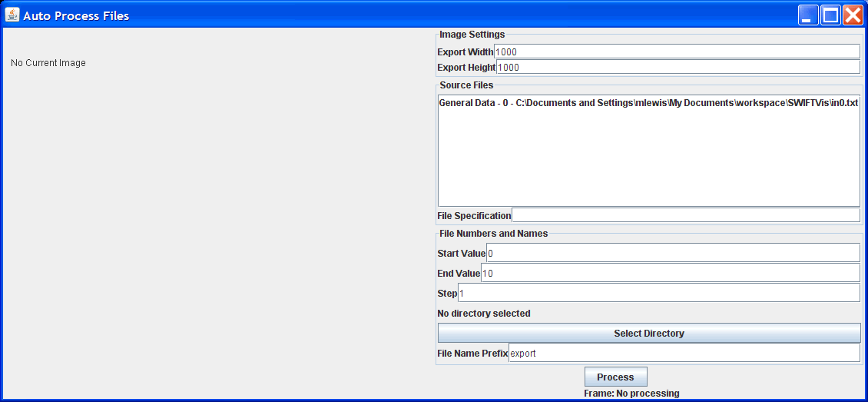
Task: Click the Export Height input field
Action: [x=678, y=67]
